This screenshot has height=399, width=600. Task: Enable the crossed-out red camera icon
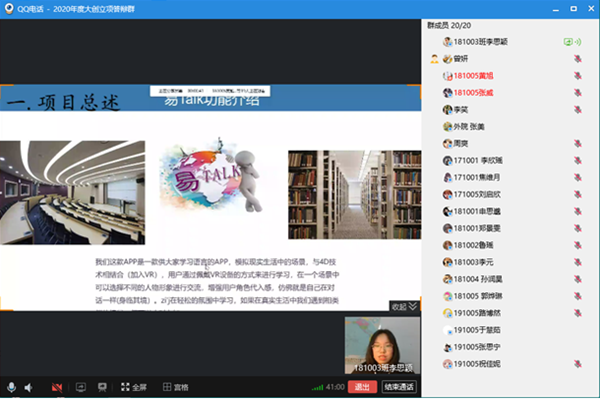57,388
